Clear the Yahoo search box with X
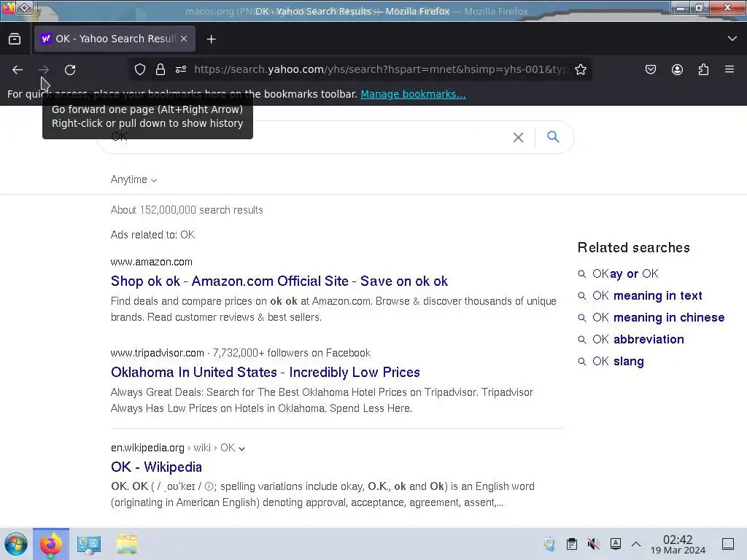 pos(519,138)
